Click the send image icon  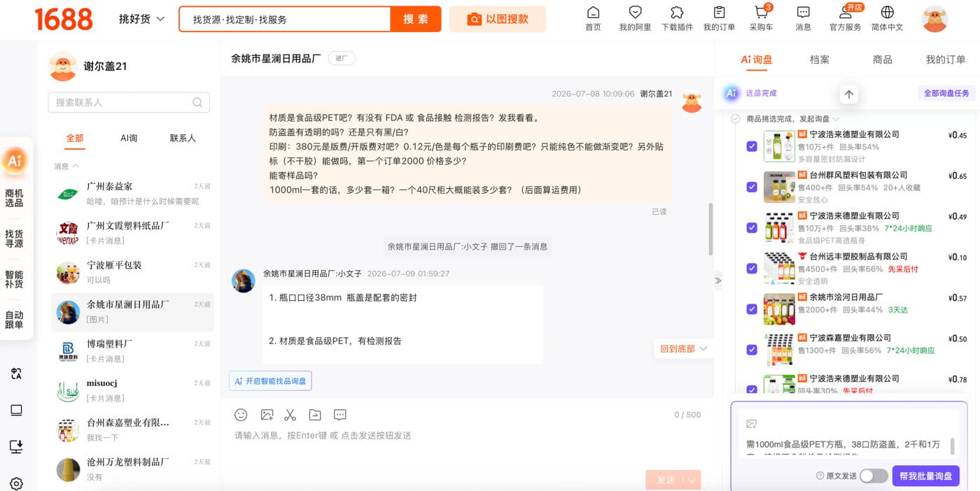(267, 415)
